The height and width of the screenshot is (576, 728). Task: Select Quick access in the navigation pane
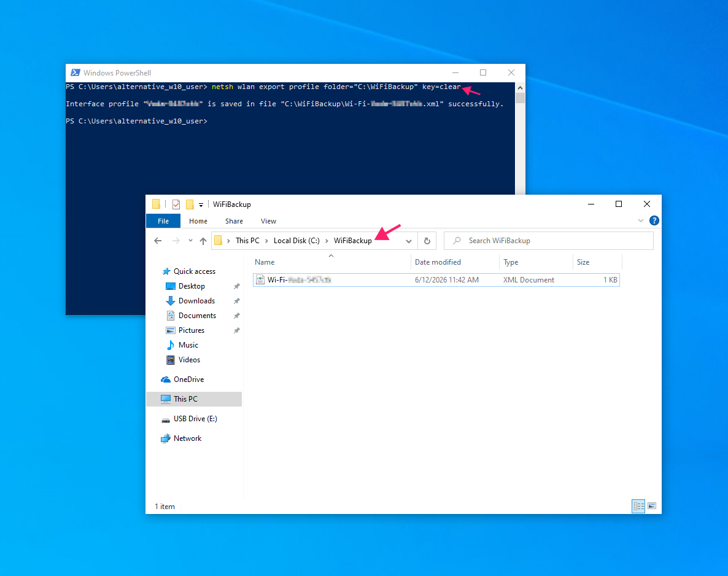pyautogui.click(x=194, y=271)
